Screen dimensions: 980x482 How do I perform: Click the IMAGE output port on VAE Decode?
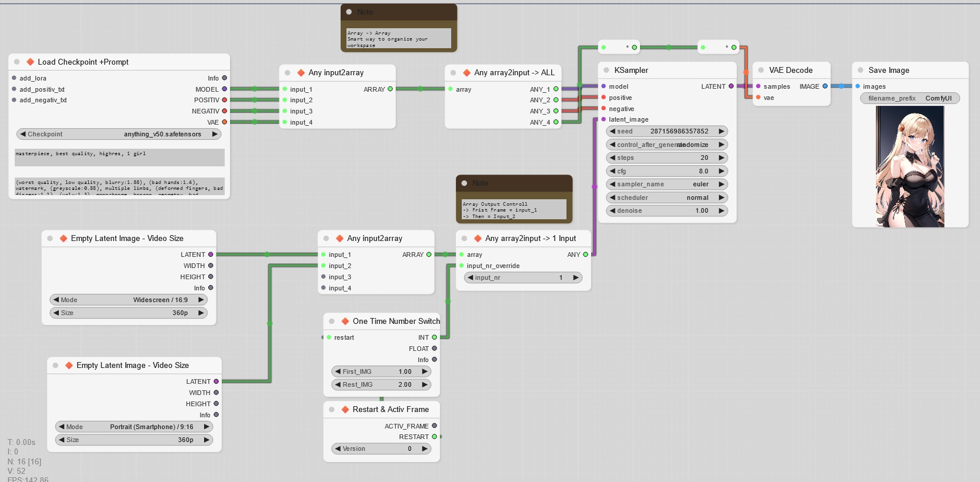coord(825,86)
